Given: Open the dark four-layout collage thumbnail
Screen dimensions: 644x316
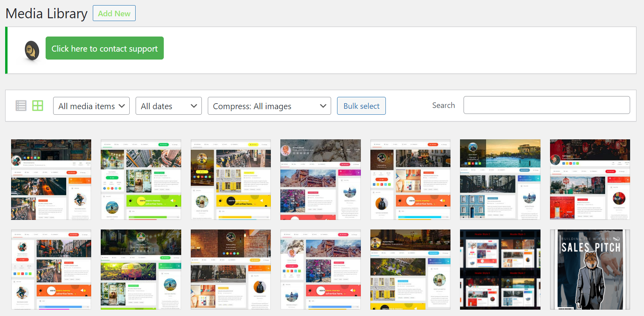Looking at the screenshot, I should tap(500, 270).
